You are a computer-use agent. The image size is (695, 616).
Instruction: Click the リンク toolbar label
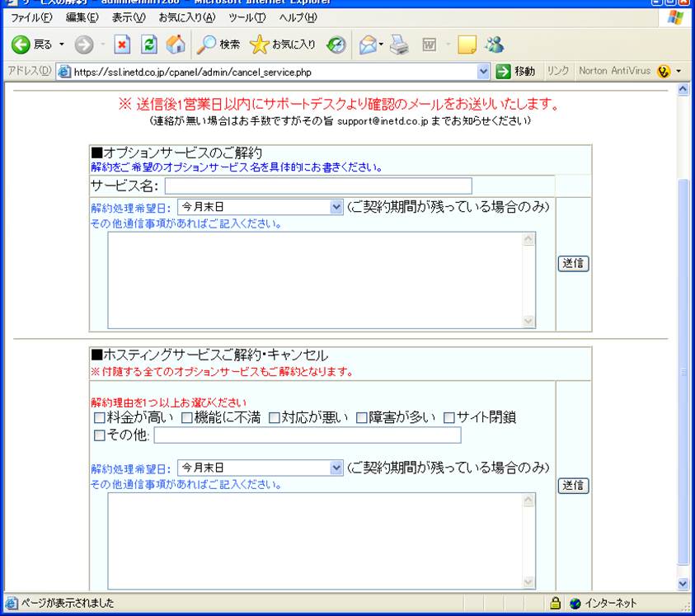pos(558,71)
